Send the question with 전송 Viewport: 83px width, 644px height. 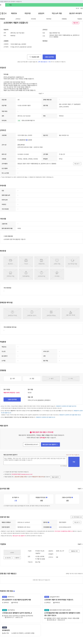coord(74,462)
